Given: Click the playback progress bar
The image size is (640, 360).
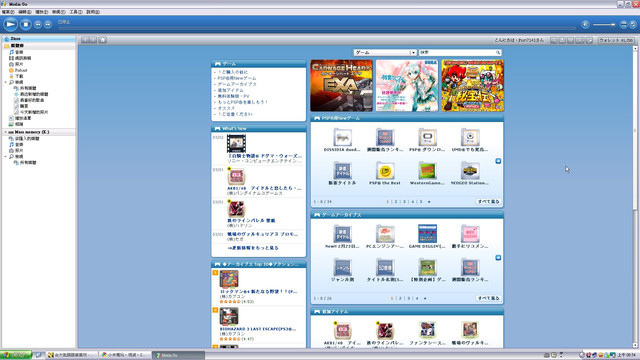Looking at the screenshot, I should click(317, 28).
